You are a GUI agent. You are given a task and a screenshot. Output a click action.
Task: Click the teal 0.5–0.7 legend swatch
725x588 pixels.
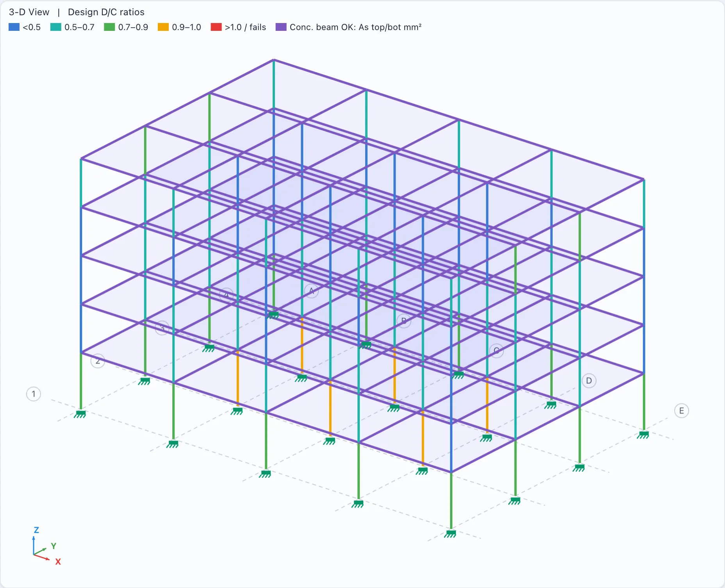[56, 27]
